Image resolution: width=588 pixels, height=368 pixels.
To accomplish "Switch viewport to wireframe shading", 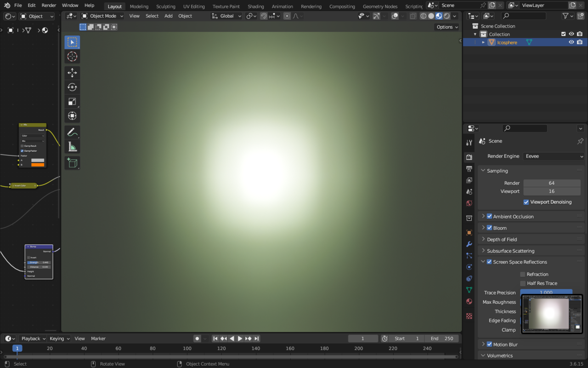I will click(424, 16).
